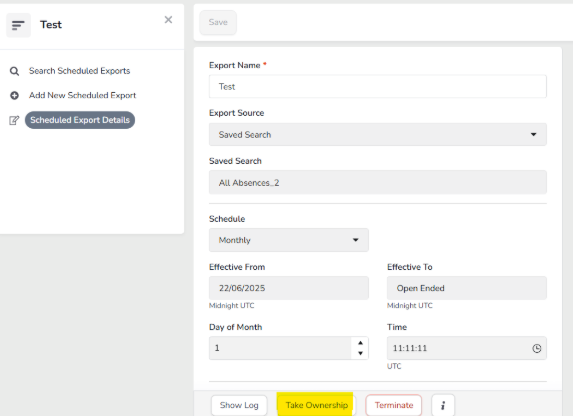Click the red Terminate button
Viewport: 573px width, 416px height.
point(394,405)
